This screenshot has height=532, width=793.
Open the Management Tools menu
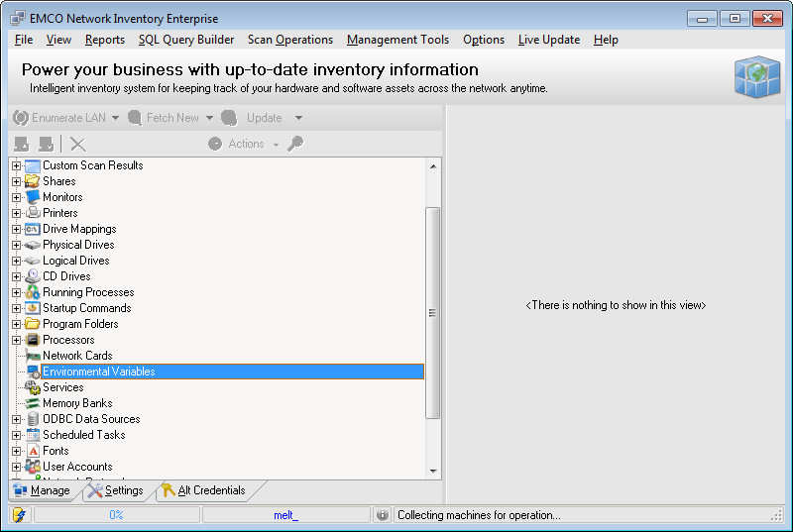[398, 40]
